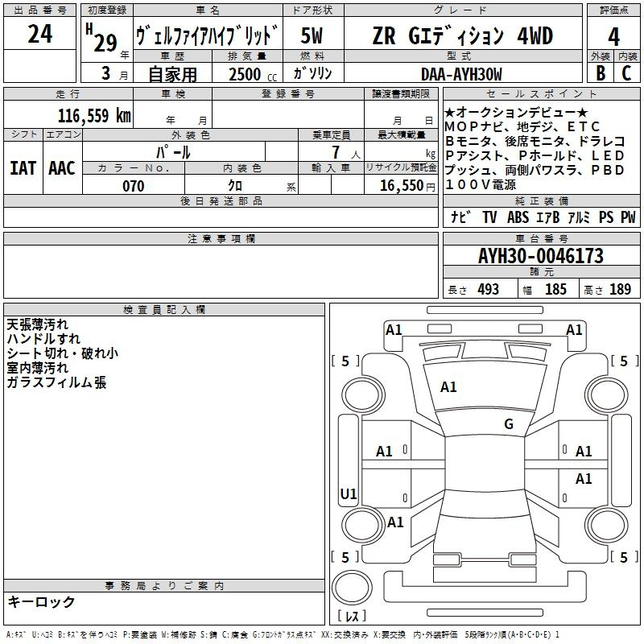Click seating capacity 7 人
This screenshot has width=644, height=644.
pyautogui.click(x=345, y=152)
